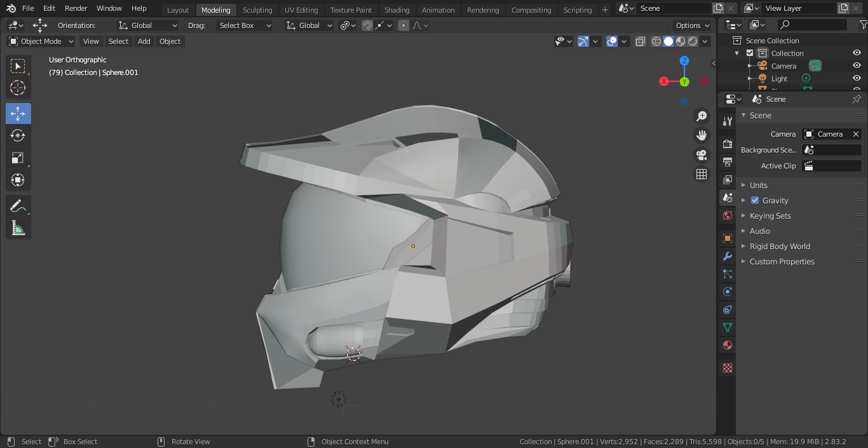Hide the Camera object in outliner
Image resolution: width=868 pixels, height=448 pixels.
coord(857,66)
